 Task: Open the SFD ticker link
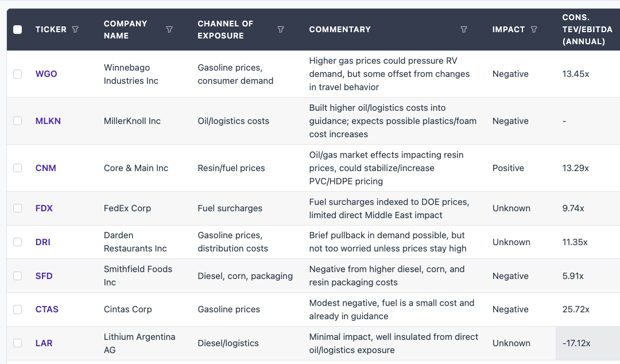point(44,276)
